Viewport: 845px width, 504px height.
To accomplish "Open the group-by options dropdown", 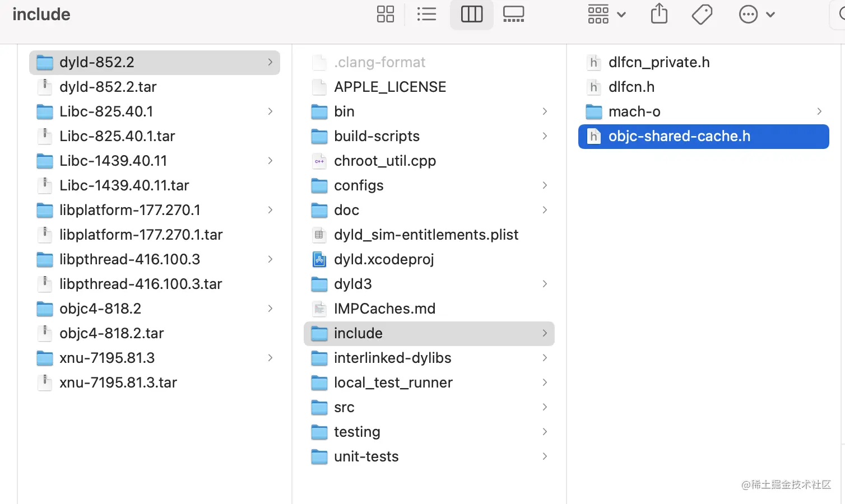I will click(x=607, y=14).
